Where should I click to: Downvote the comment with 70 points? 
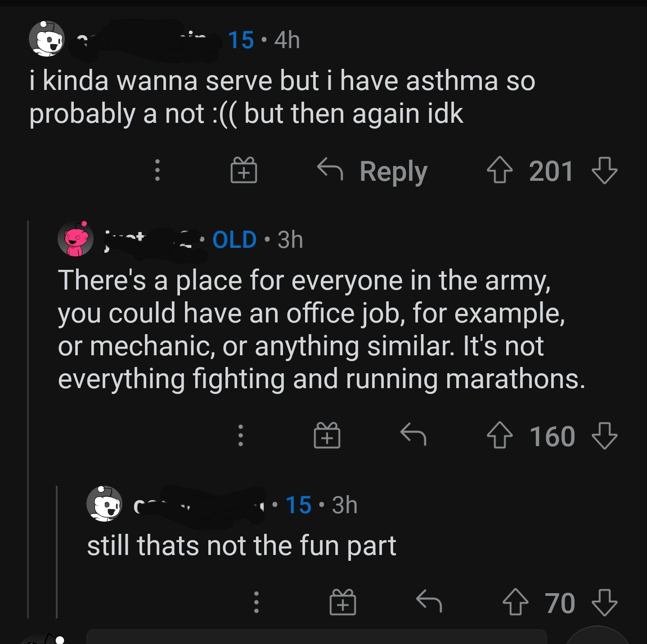[604, 603]
